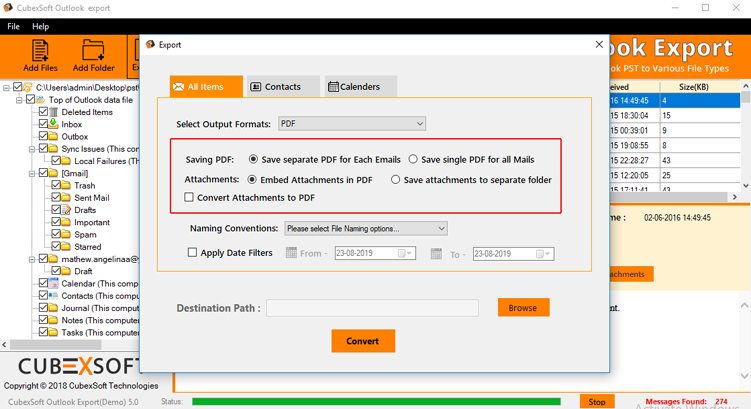The width and height of the screenshot is (751, 409).
Task: Click the Browse button
Action: [523, 308]
